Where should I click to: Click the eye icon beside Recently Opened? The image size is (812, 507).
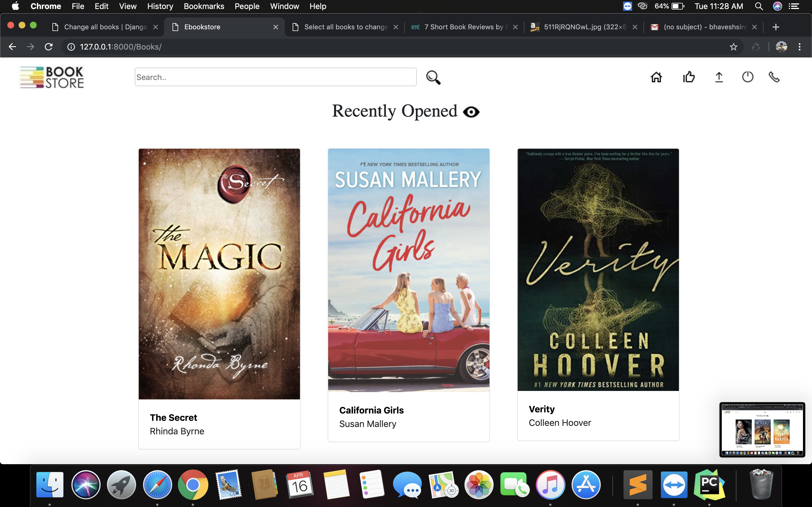tap(471, 112)
